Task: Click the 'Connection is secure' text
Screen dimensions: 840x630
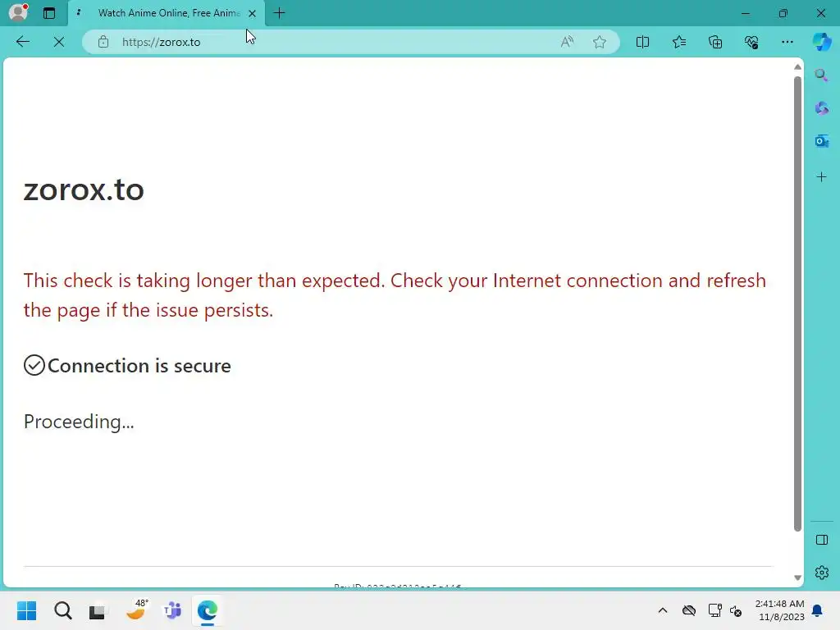Action: 139,366
